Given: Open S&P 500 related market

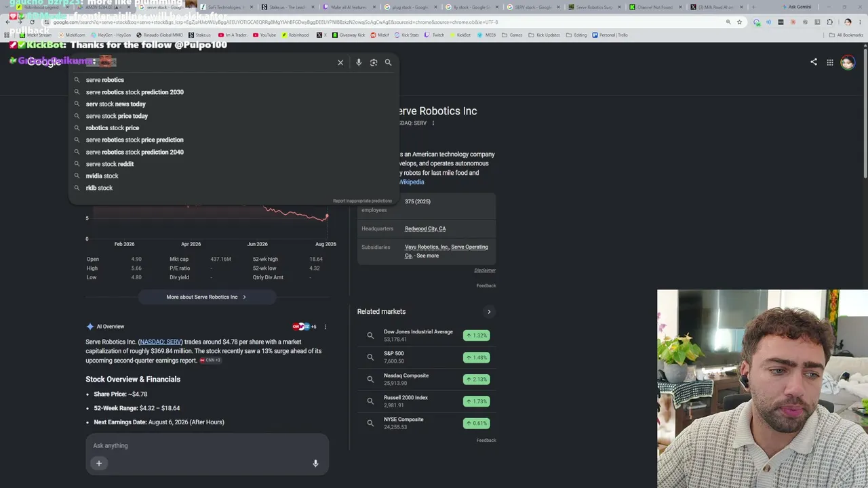Looking at the screenshot, I should click(x=427, y=357).
